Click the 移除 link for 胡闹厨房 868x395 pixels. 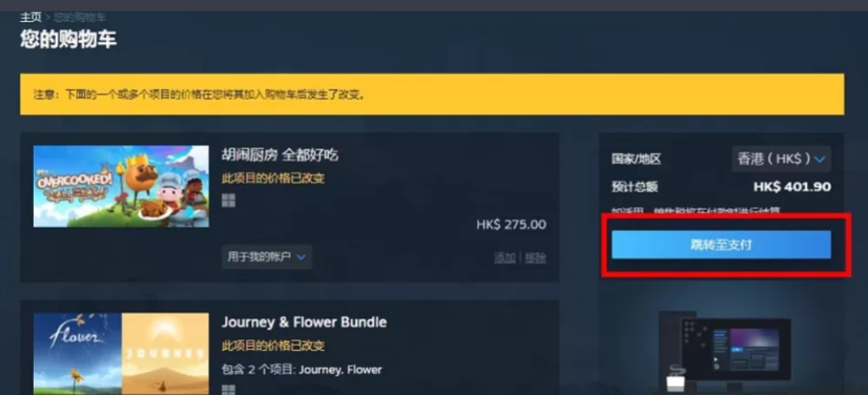pyautogui.click(x=536, y=258)
